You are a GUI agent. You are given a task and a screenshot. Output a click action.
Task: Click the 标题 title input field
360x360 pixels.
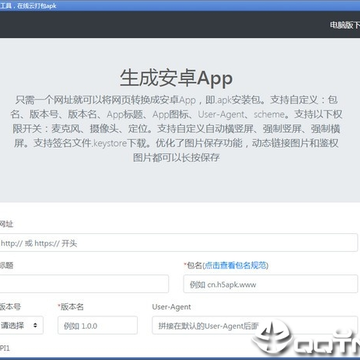click(x=84, y=284)
